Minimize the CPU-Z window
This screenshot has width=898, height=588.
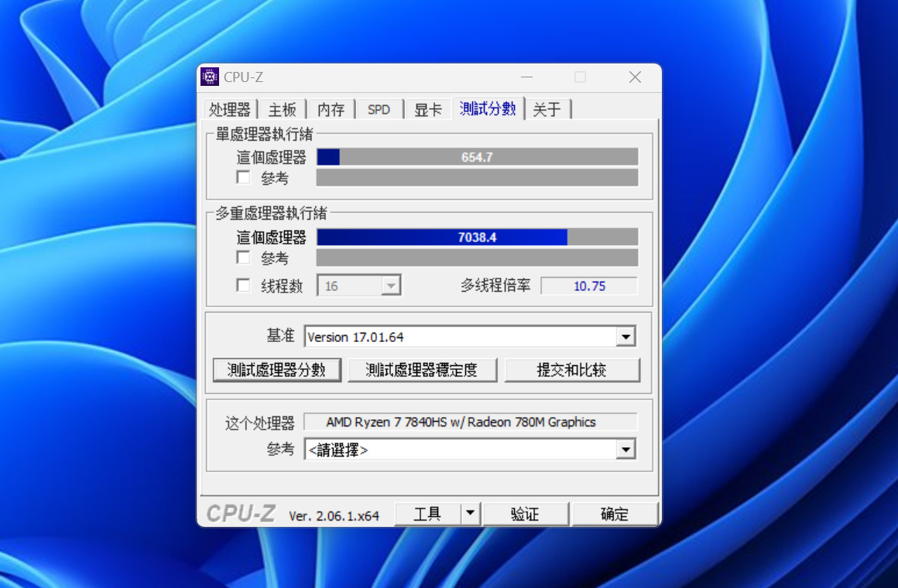(x=527, y=77)
